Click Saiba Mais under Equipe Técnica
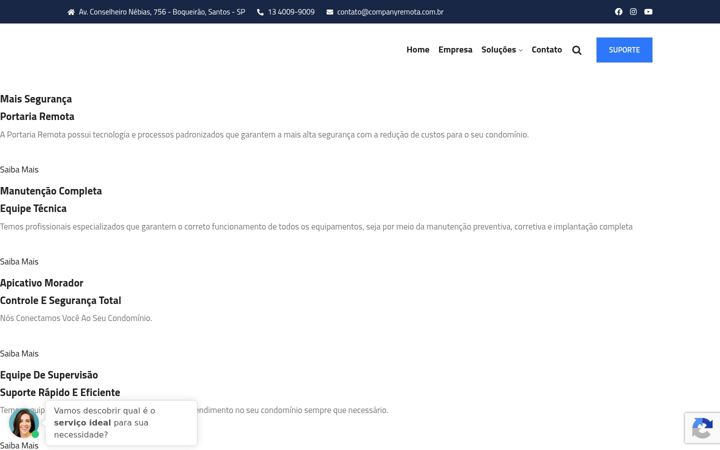 pos(19,262)
